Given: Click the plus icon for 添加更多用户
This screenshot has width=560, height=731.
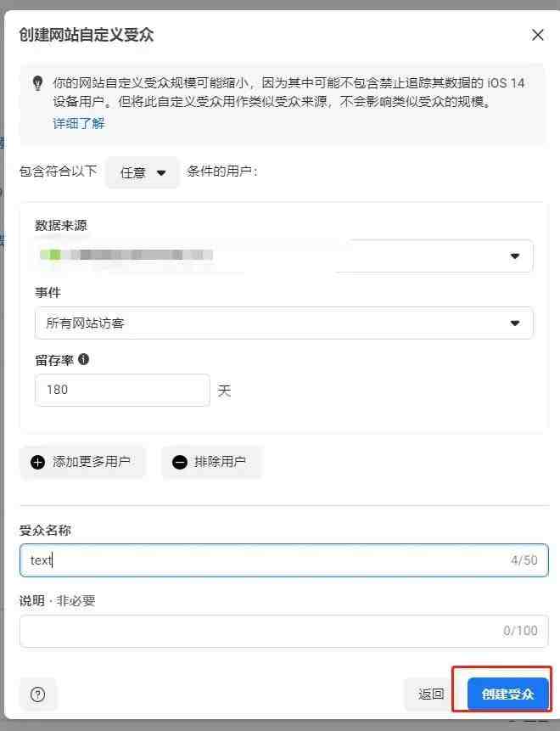Looking at the screenshot, I should pyautogui.click(x=37, y=462).
